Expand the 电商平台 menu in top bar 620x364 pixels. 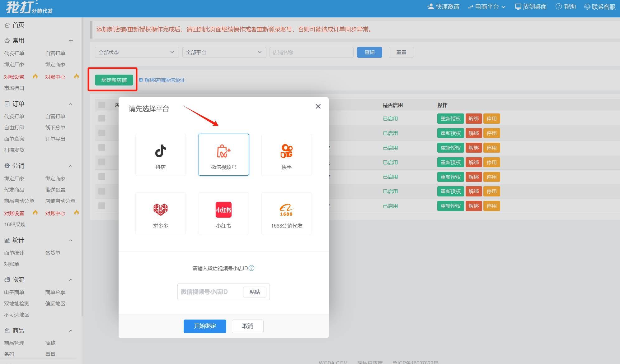click(x=486, y=7)
